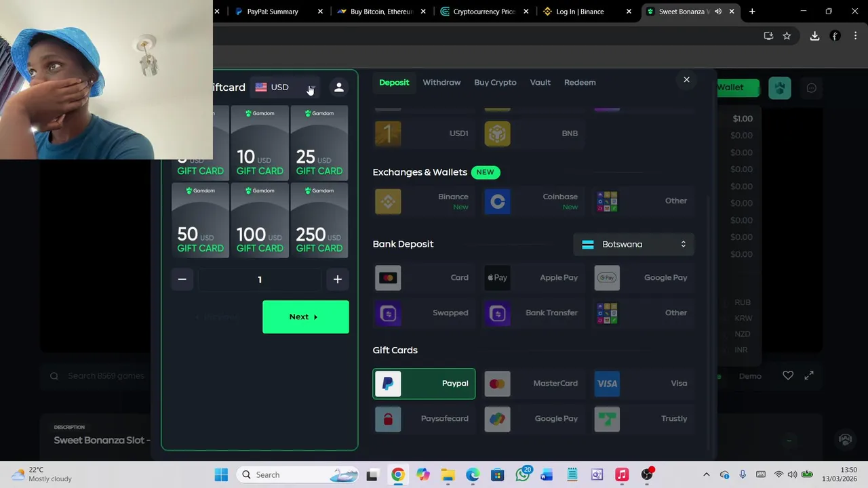Click Google Pay under Bank Deposit
Image resolution: width=868 pixels, height=488 pixels.
pyautogui.click(x=644, y=278)
